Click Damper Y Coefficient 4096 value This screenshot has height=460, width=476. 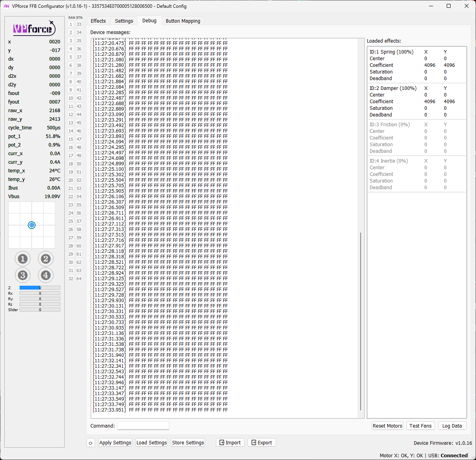click(x=449, y=102)
